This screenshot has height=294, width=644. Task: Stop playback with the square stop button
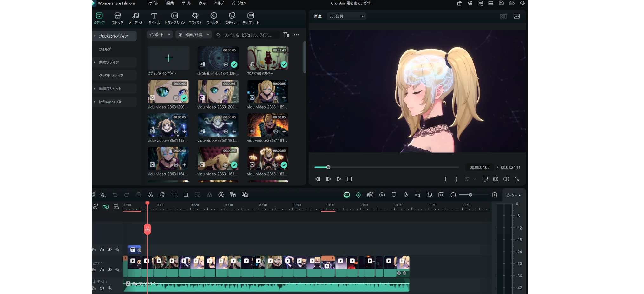click(x=349, y=179)
